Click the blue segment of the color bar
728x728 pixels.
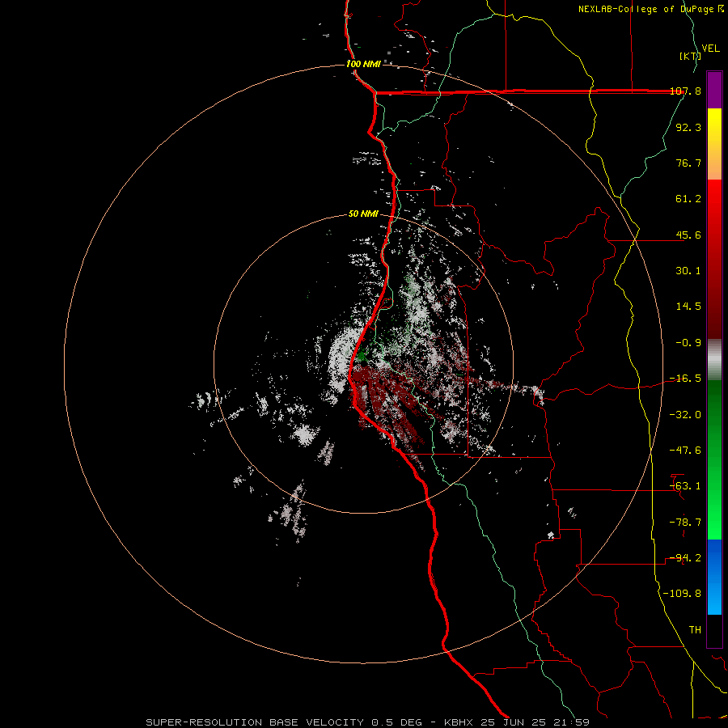click(714, 577)
